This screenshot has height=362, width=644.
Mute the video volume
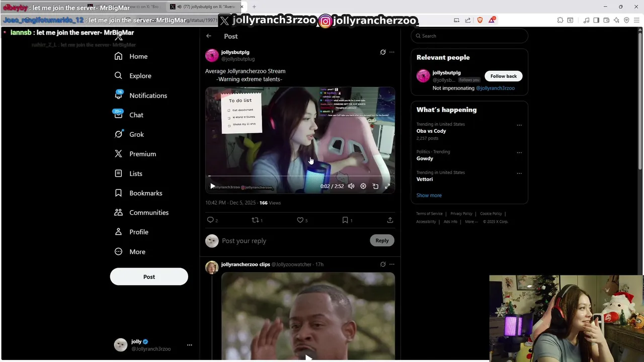click(351, 186)
